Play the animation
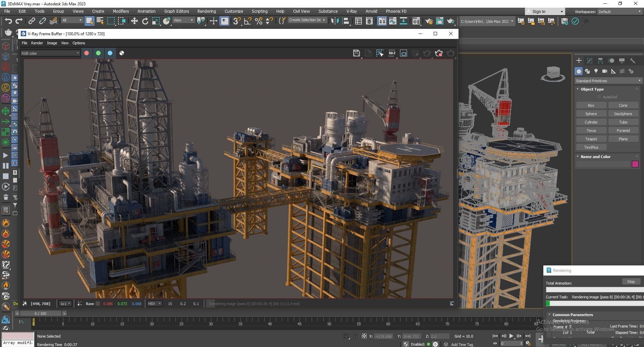 pyautogui.click(x=511, y=336)
